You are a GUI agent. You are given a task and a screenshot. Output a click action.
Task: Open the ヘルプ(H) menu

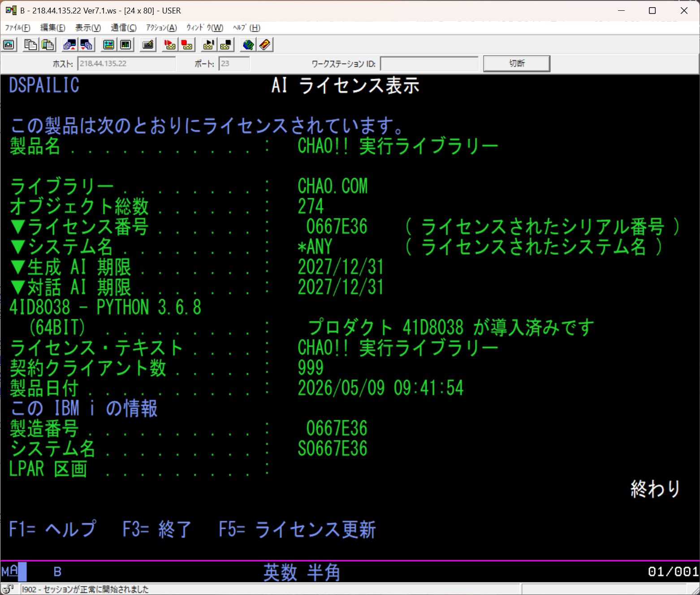coord(246,28)
